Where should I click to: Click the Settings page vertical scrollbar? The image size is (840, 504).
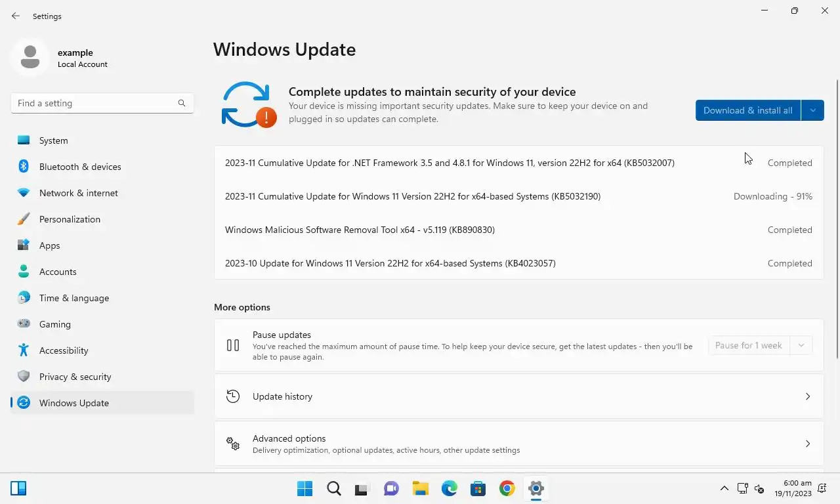pyautogui.click(x=837, y=219)
